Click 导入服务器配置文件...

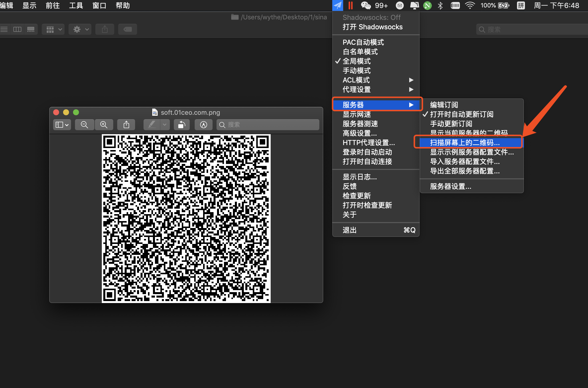[472, 161]
